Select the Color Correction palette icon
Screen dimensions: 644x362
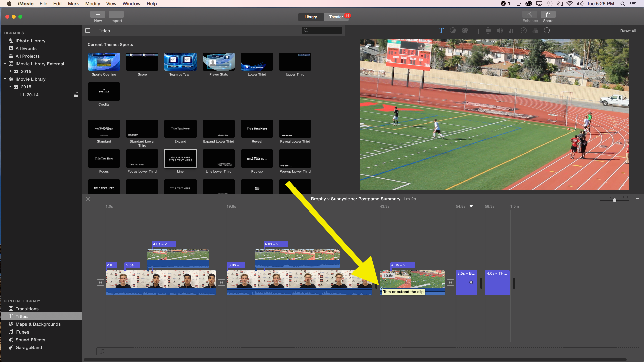coord(465,31)
